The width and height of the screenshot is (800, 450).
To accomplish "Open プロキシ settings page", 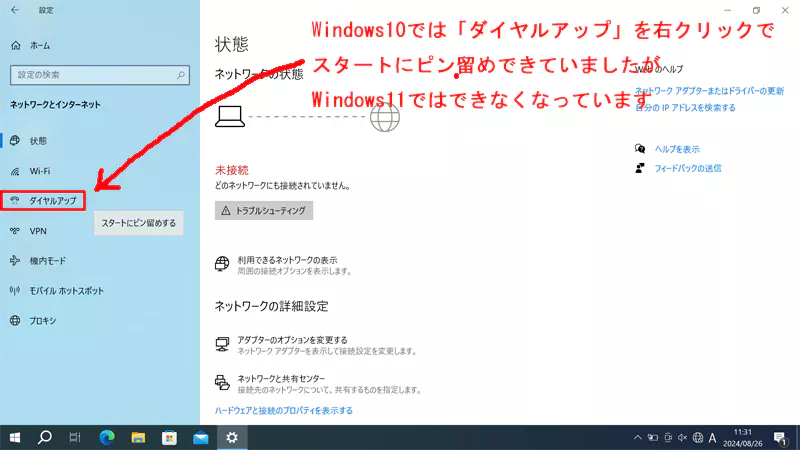I will tap(42, 321).
